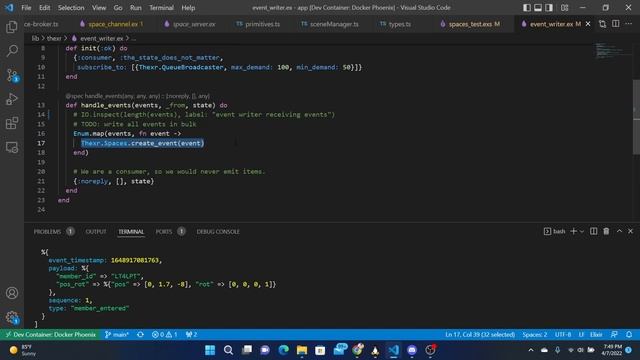Screen dimensions: 640x360
Task: Maximize the panel size chevron
Action: (619, 231)
